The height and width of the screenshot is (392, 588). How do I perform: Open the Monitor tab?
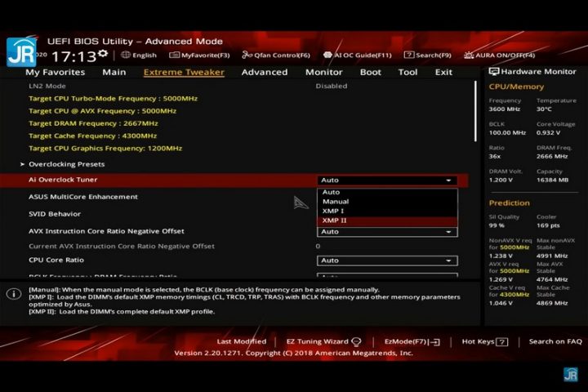tap(323, 72)
